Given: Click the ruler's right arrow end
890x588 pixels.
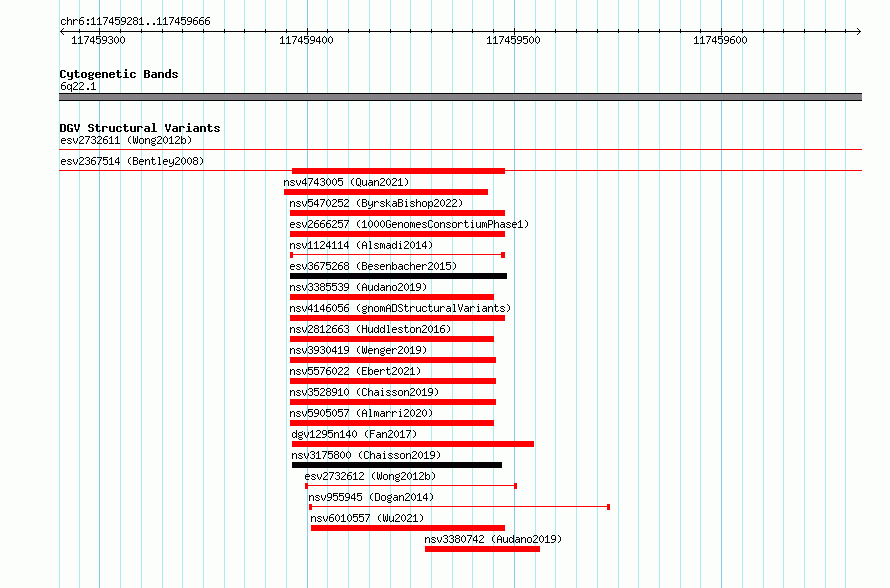Looking at the screenshot, I should pos(858,31).
